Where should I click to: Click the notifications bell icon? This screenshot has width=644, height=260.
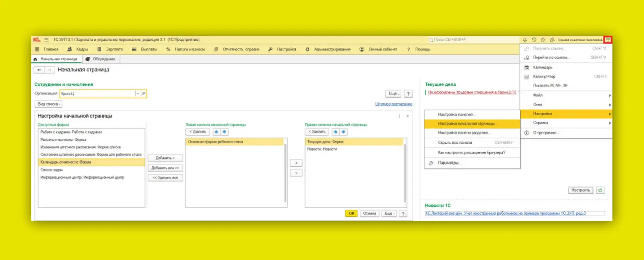(x=525, y=40)
